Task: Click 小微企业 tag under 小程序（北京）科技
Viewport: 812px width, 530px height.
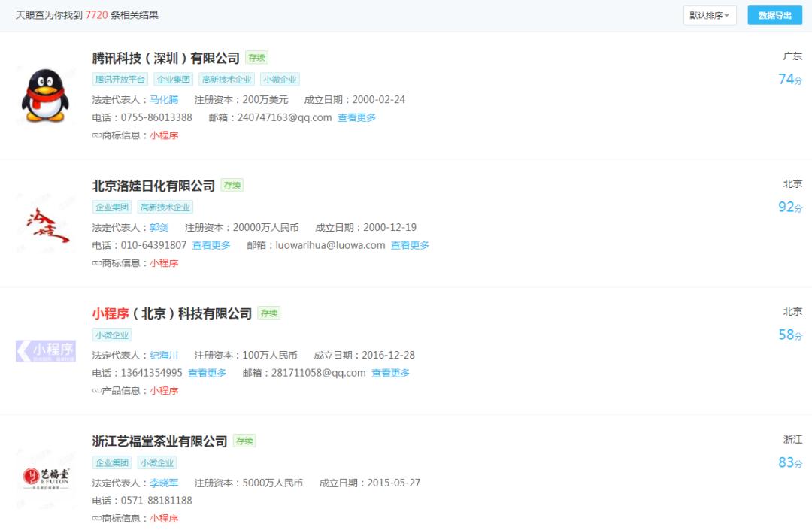Action: [112, 335]
